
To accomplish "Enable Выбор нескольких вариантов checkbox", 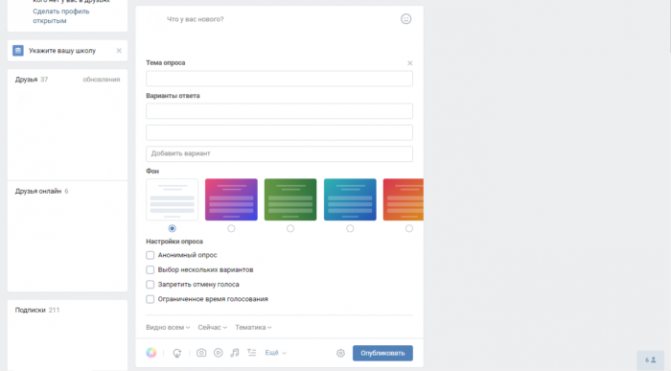I will (150, 270).
